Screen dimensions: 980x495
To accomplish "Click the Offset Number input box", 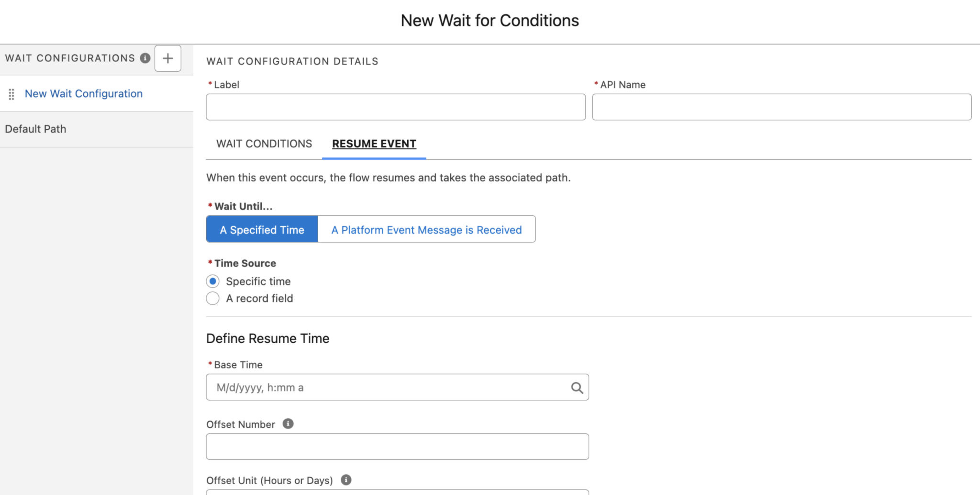I will [397, 446].
